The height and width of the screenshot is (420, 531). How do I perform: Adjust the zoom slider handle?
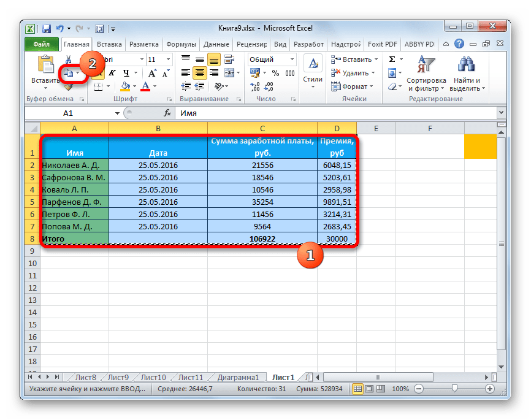pyautogui.click(x=454, y=389)
